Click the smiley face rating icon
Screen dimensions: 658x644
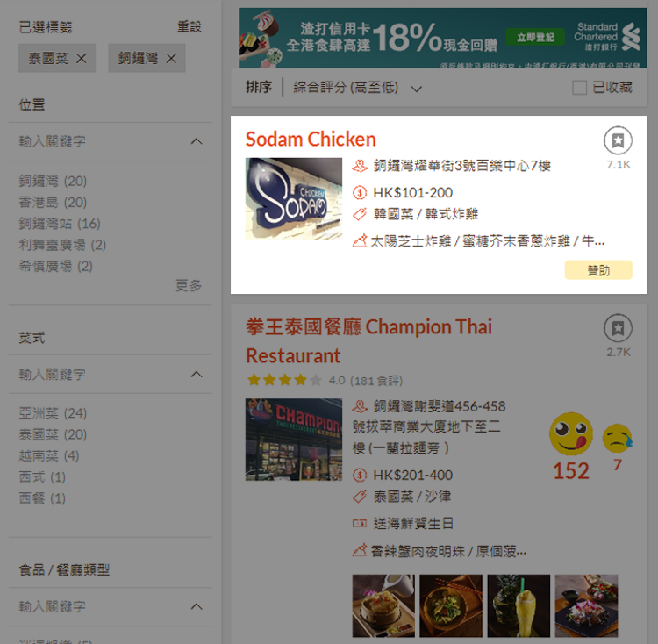(x=571, y=433)
